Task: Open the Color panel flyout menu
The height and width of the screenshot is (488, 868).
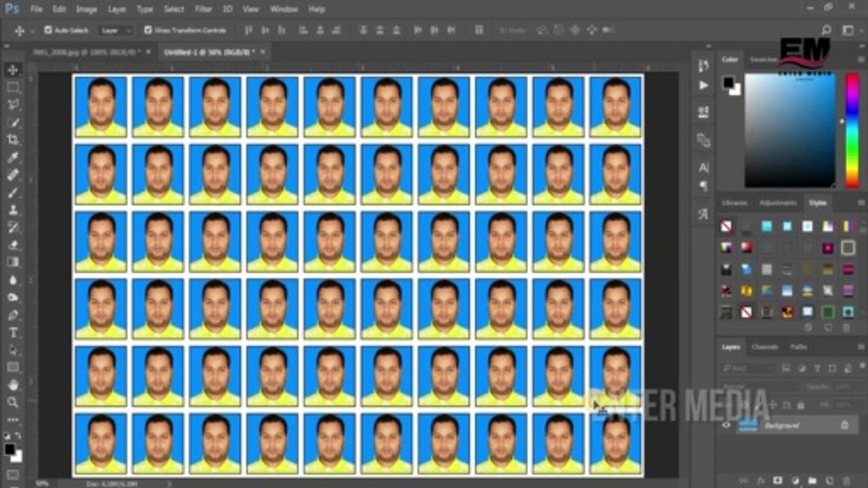Action: point(861,60)
